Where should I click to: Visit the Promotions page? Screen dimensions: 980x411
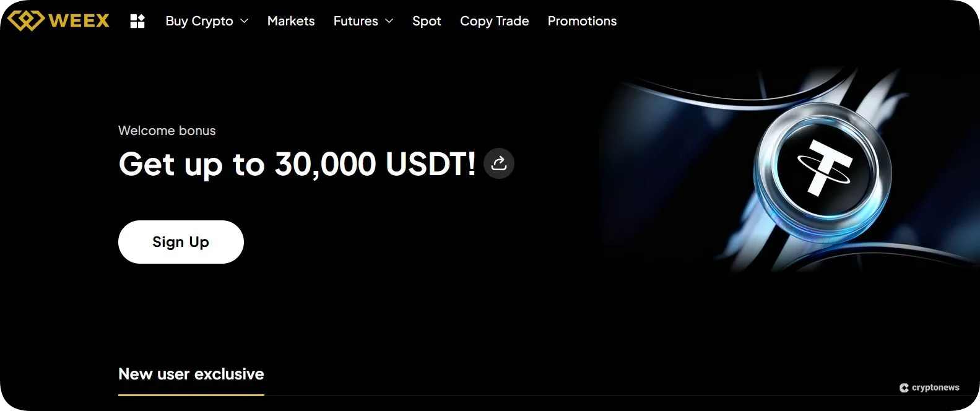[582, 21]
